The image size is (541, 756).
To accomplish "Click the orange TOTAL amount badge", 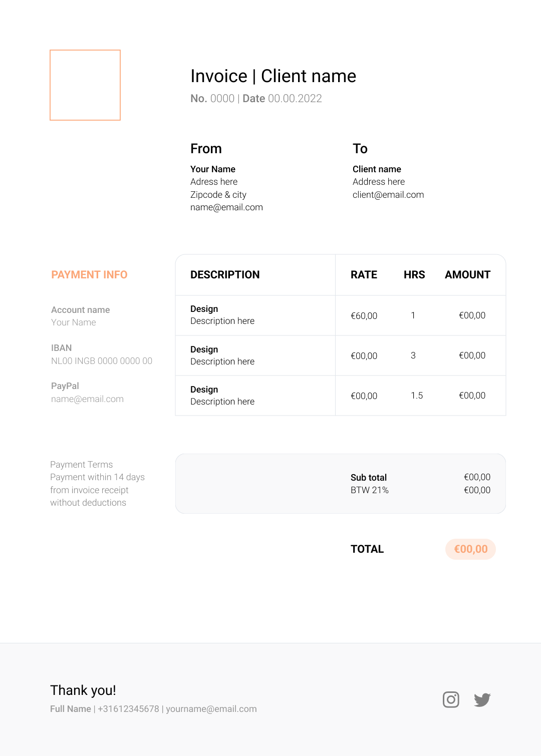I will pos(470,549).
